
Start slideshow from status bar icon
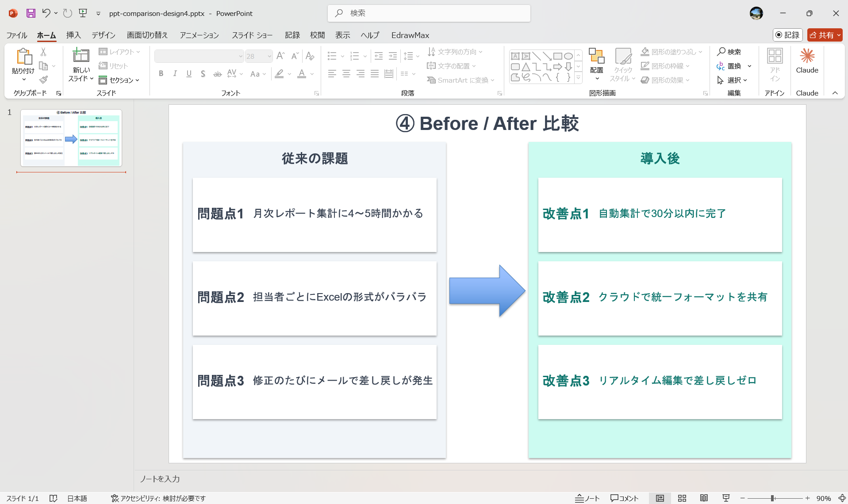(726, 498)
